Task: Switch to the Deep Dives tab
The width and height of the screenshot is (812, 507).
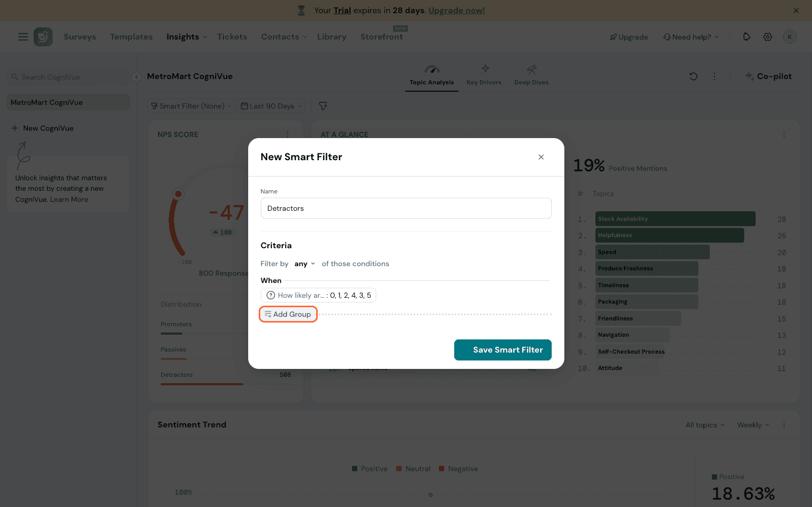Action: (531, 75)
